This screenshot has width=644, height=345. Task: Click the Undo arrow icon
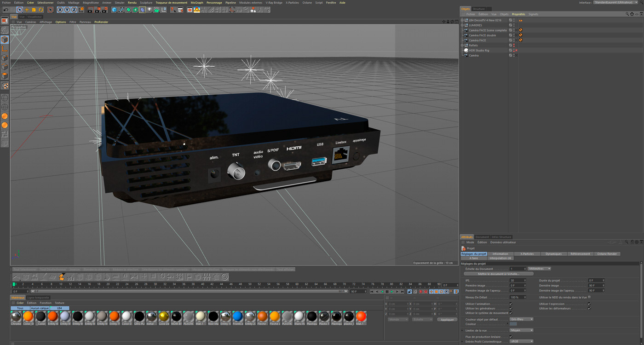[6, 10]
